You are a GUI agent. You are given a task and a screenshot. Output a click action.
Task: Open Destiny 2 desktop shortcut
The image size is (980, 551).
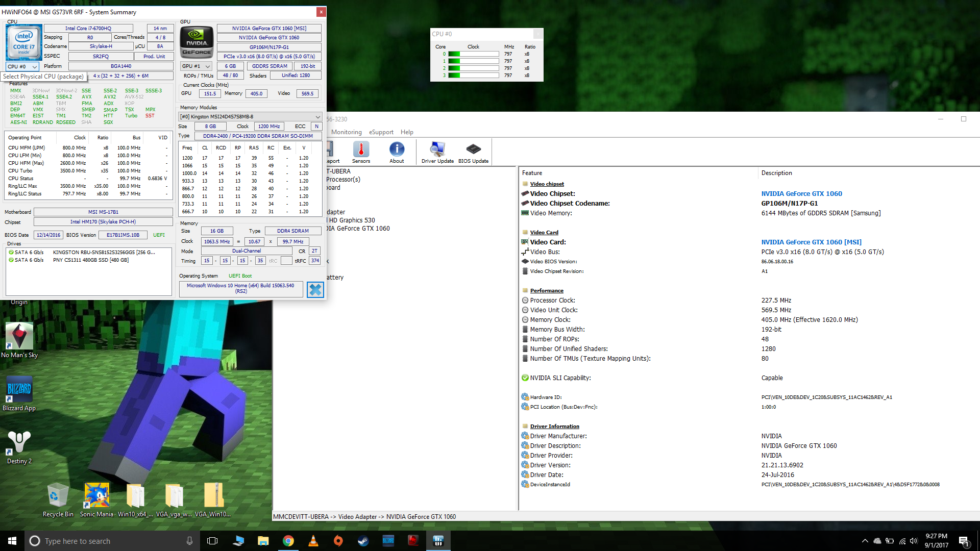(x=19, y=446)
